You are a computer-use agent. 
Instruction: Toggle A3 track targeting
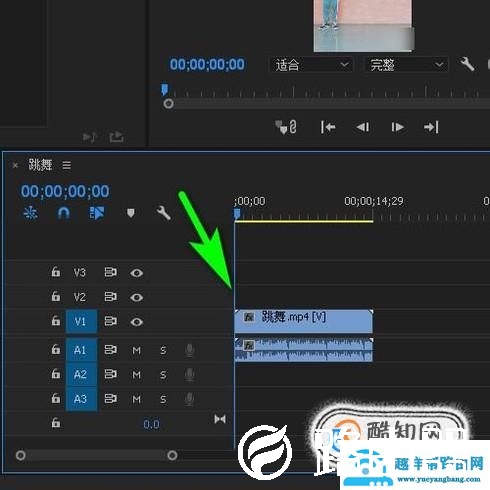point(81,399)
